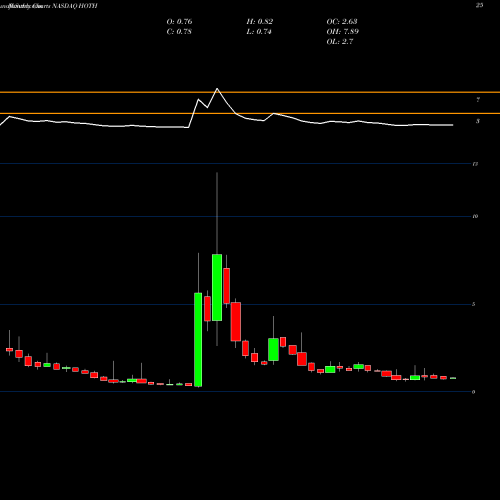Click the 25 axis label at top right
500x500 pixels.
(x=479, y=5)
